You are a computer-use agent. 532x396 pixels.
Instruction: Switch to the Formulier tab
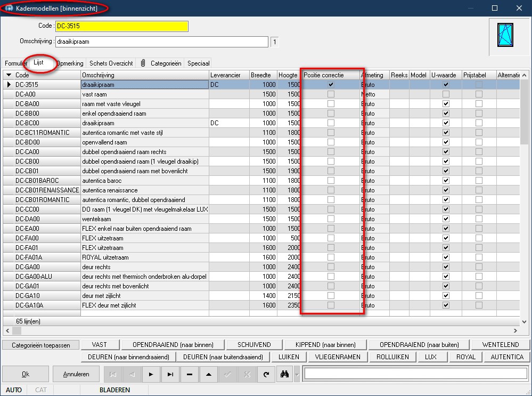pyautogui.click(x=15, y=63)
